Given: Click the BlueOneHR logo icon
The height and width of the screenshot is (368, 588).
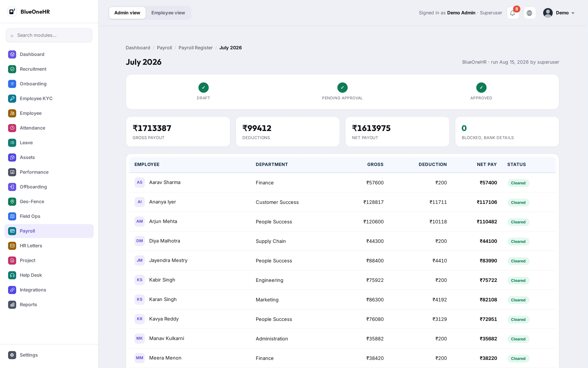Looking at the screenshot, I should point(12,12).
